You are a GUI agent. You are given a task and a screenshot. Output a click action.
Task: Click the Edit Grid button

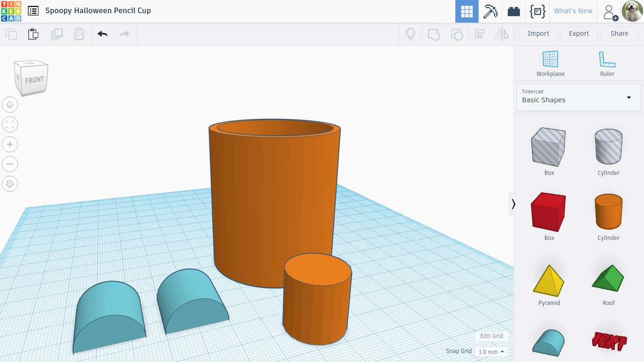pyautogui.click(x=491, y=336)
